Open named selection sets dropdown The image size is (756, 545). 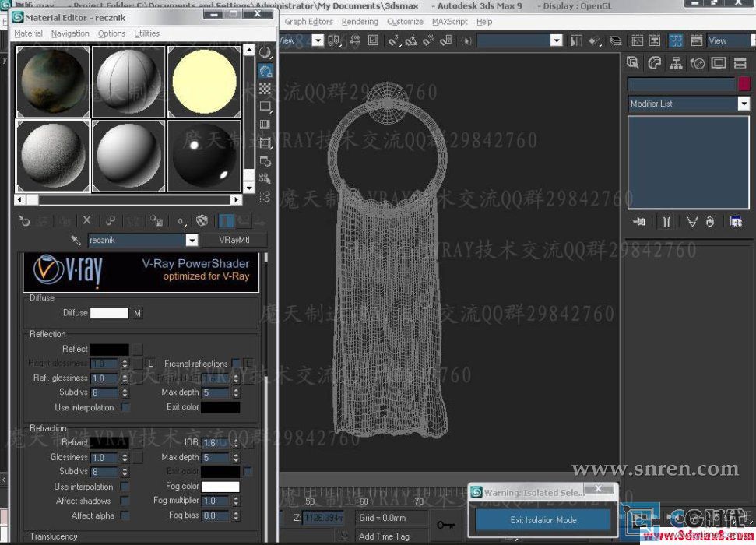coord(557,40)
